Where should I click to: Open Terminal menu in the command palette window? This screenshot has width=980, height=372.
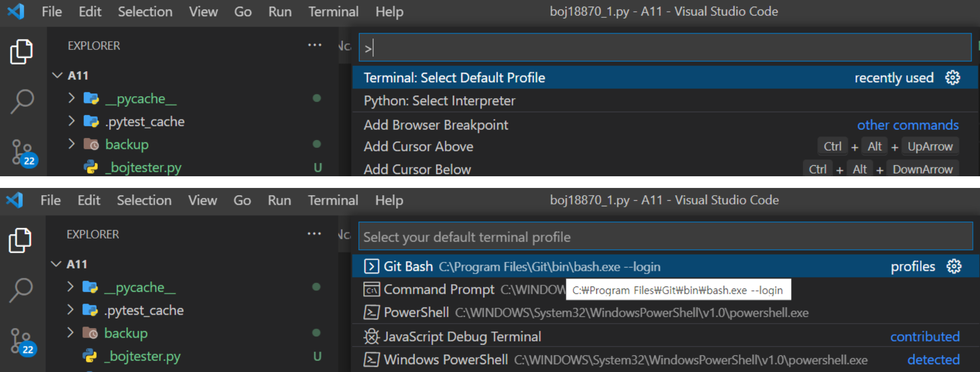(x=333, y=12)
